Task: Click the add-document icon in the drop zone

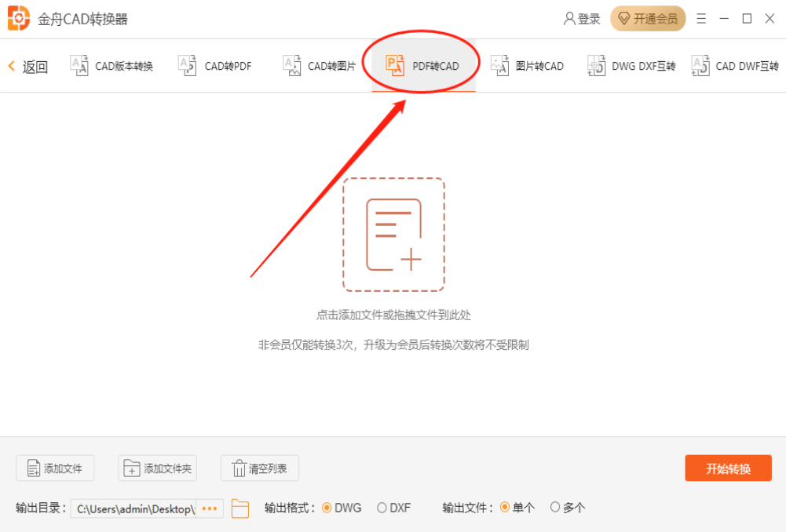Action: click(393, 235)
